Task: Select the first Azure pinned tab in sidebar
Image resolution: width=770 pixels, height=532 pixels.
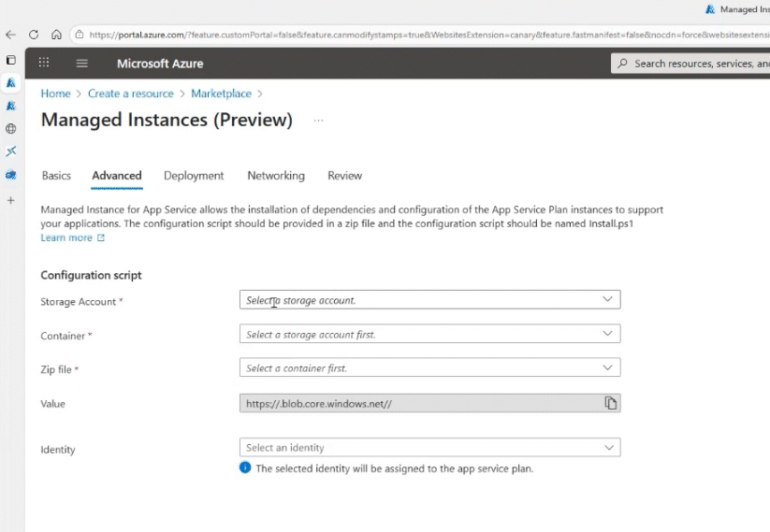Action: pos(11,83)
